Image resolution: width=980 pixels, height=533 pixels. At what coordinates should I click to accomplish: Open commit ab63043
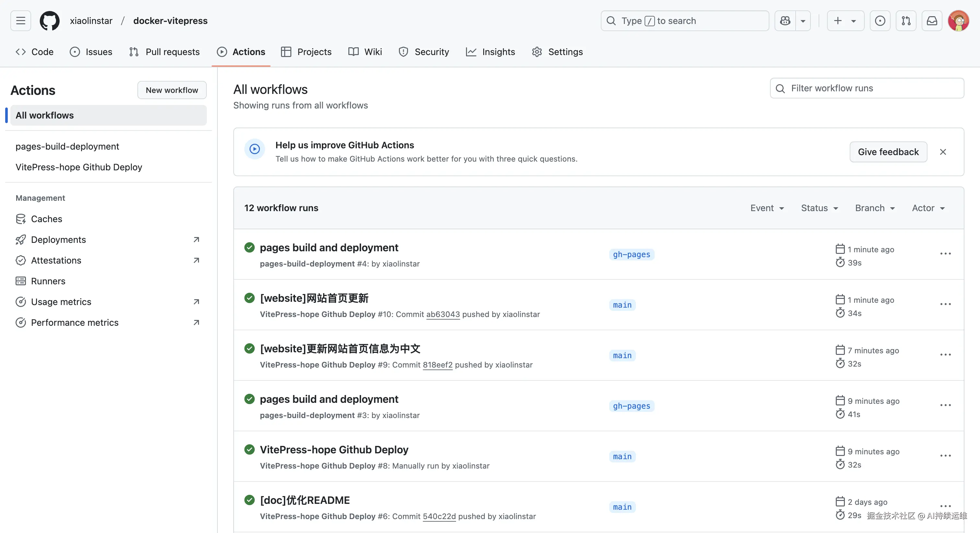pyautogui.click(x=443, y=314)
